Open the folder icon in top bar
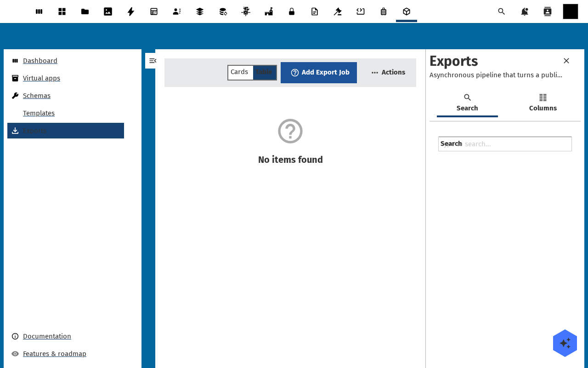The width and height of the screenshot is (588, 368). (x=85, y=11)
